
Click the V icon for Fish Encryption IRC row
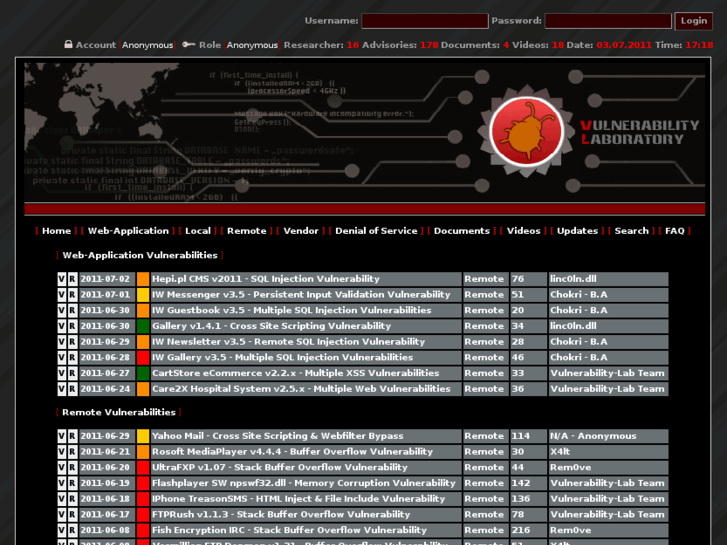pos(62,531)
